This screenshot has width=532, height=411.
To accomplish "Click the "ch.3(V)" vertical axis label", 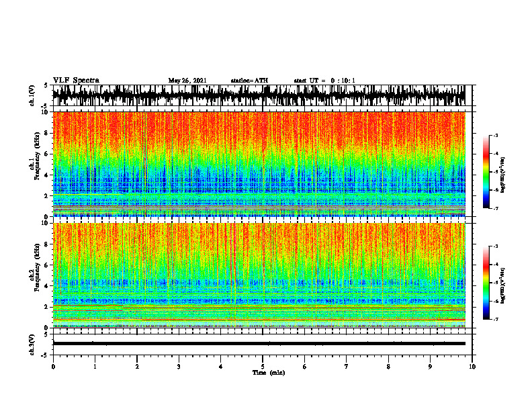I will coord(32,345).
